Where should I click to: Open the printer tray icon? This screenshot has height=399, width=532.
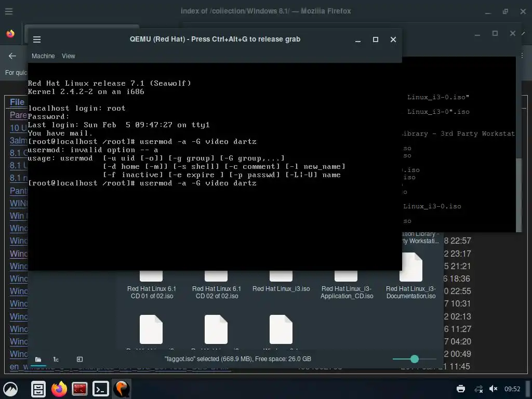coord(461,389)
